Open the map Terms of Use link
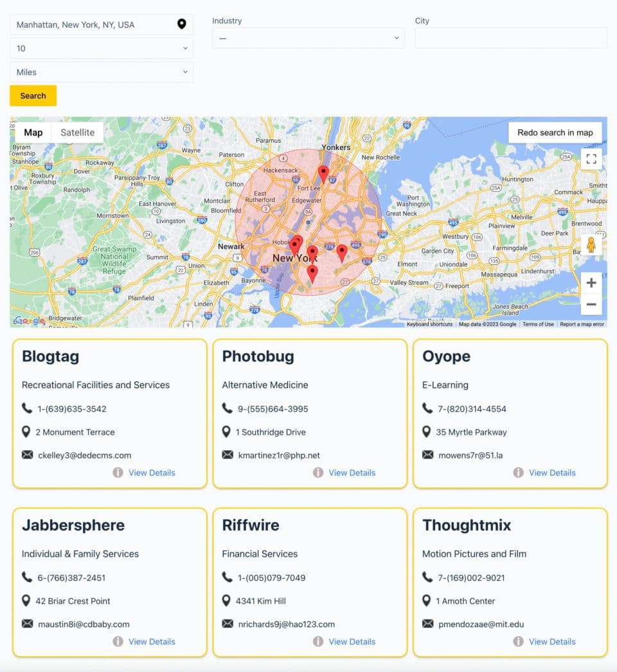 538,325
